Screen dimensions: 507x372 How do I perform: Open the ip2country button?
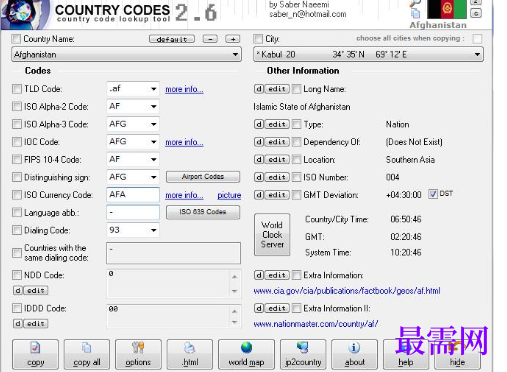click(x=303, y=354)
